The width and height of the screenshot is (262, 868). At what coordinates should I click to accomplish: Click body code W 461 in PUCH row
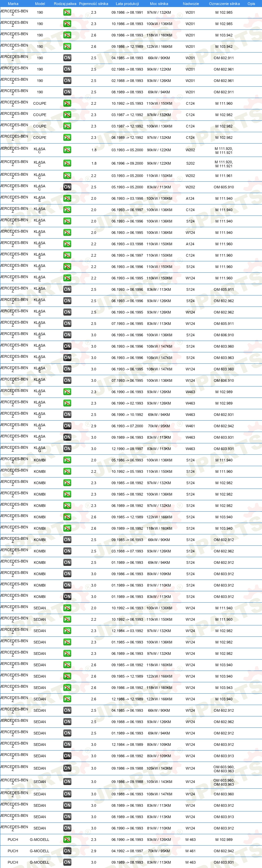(190, 851)
